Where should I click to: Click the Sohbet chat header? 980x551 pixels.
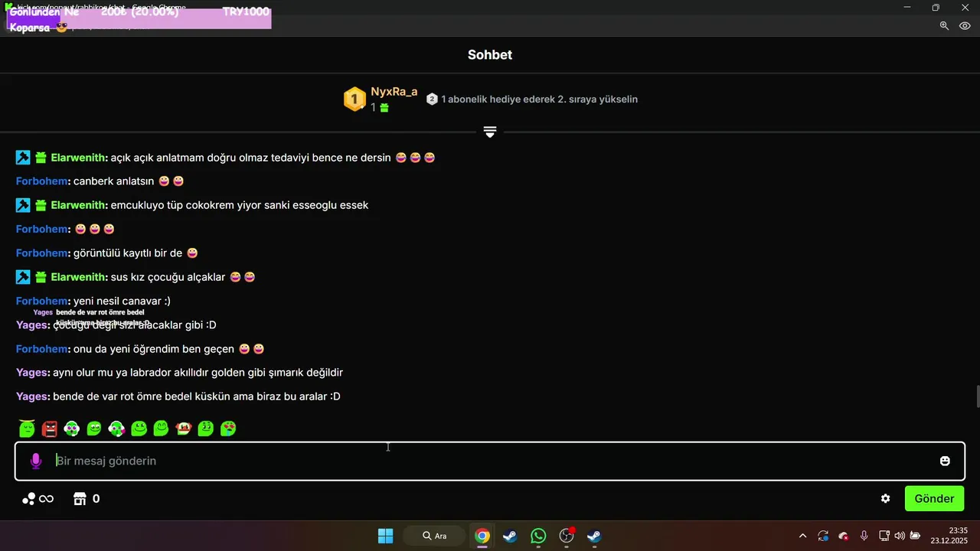490,55
